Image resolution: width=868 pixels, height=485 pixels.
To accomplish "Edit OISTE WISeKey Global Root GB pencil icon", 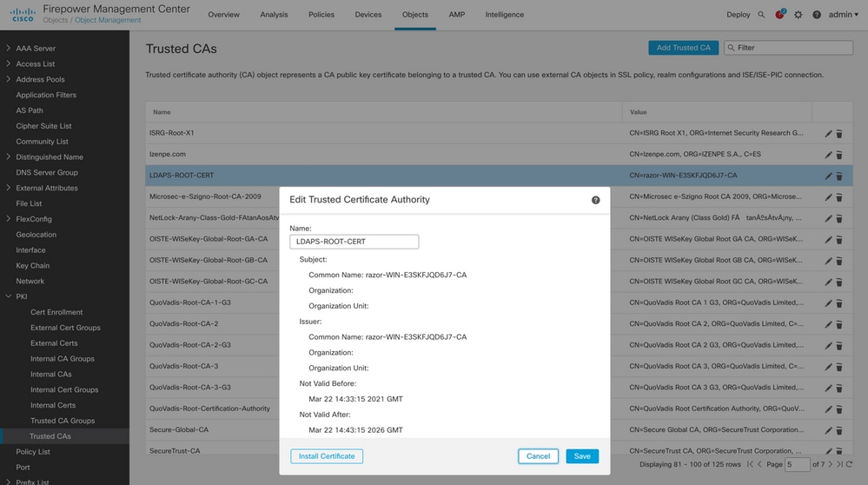I will tap(828, 261).
